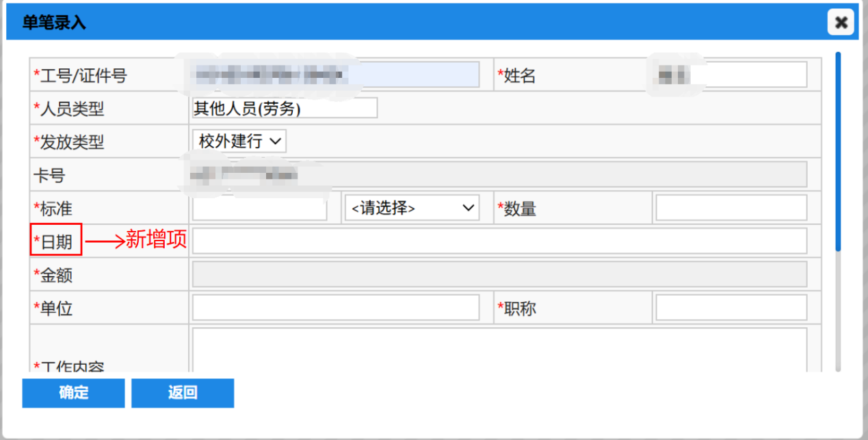This screenshot has height=440, width=868.
Task: Click the grayed 卡号 field
Action: click(499, 175)
